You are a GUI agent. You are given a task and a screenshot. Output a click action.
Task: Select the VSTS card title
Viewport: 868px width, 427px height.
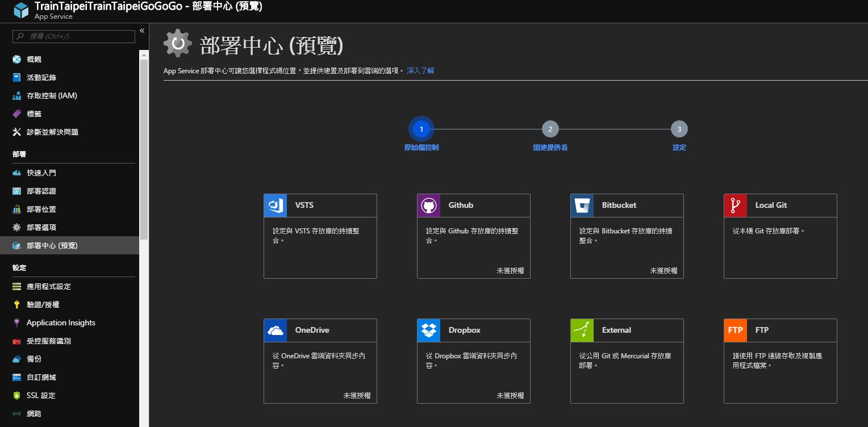(304, 205)
